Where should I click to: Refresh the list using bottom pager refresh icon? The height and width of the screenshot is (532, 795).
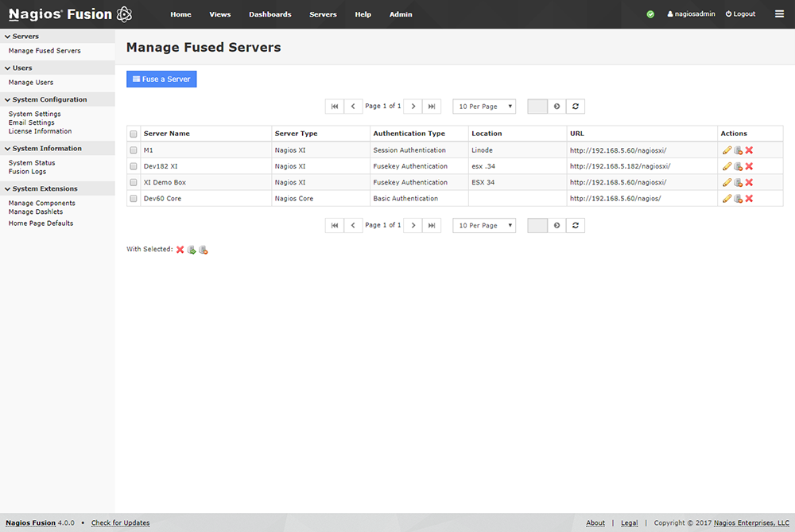pyautogui.click(x=576, y=225)
